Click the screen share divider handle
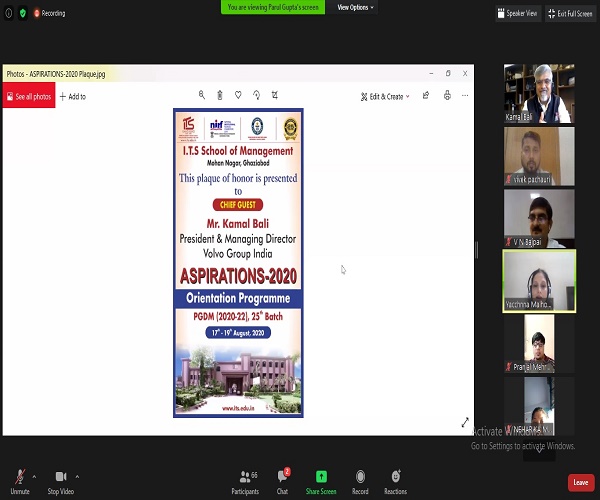This screenshot has height=500, width=600. click(x=477, y=250)
